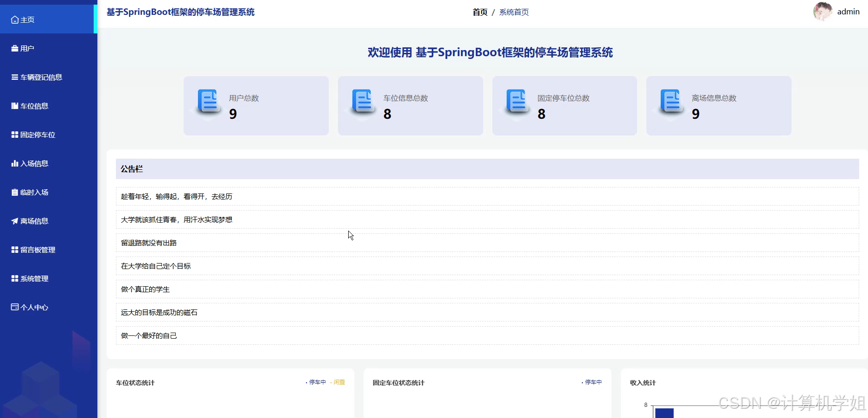Open the 临时入场 menu item

[49, 192]
